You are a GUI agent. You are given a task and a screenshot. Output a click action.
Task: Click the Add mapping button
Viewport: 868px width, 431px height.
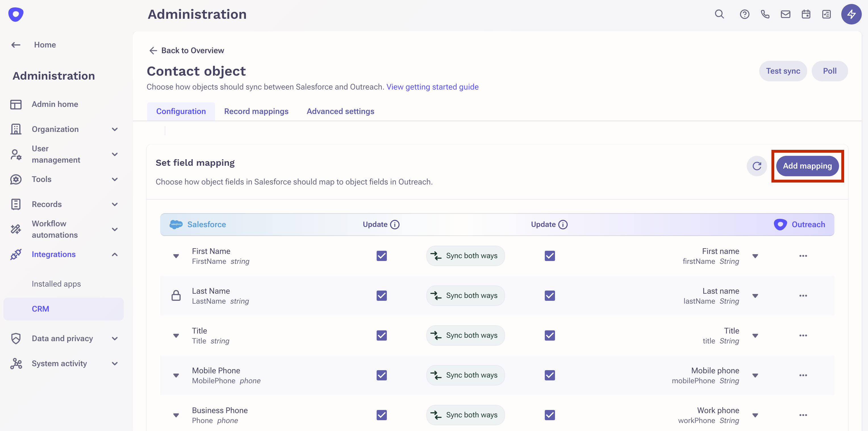pos(807,166)
